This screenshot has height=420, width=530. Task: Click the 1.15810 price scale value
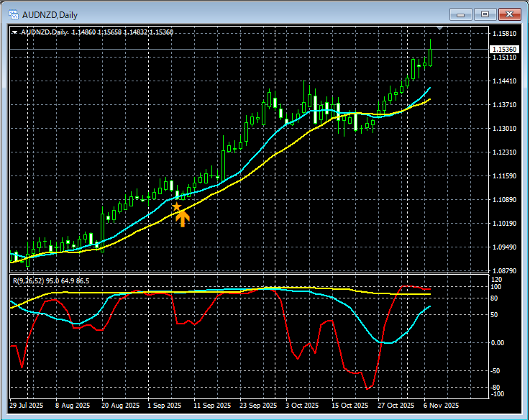[505, 34]
